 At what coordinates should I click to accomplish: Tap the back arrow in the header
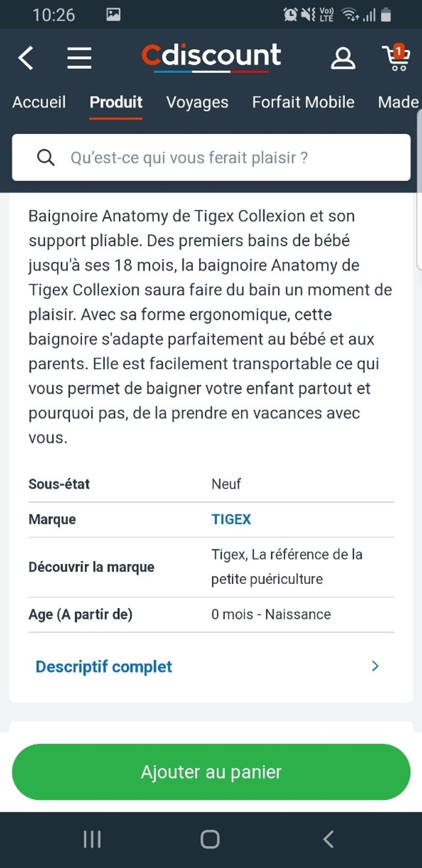click(24, 58)
